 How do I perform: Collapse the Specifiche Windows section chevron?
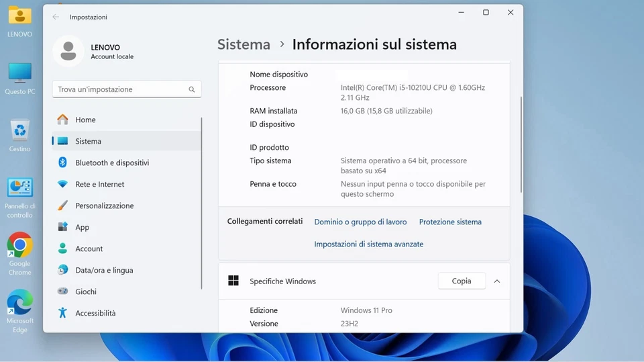pos(496,281)
